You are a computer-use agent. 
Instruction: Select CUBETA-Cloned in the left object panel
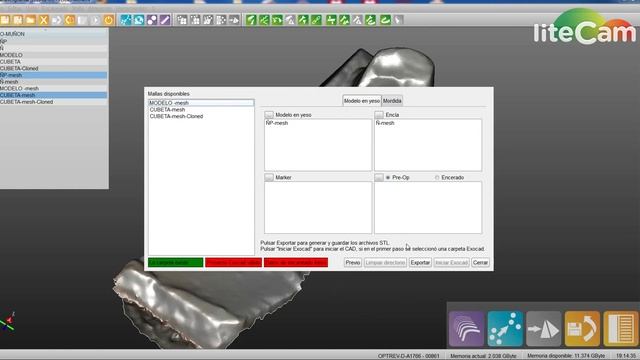coord(53,68)
